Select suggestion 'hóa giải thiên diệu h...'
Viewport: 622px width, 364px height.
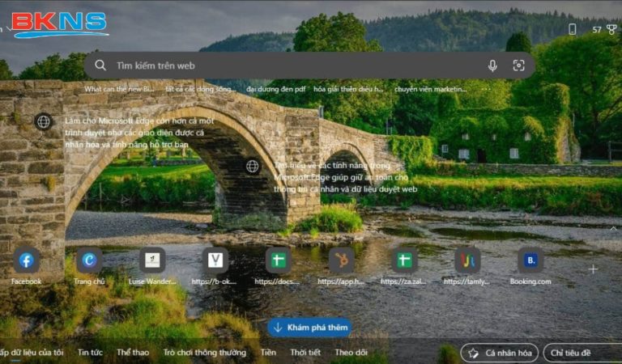point(348,89)
